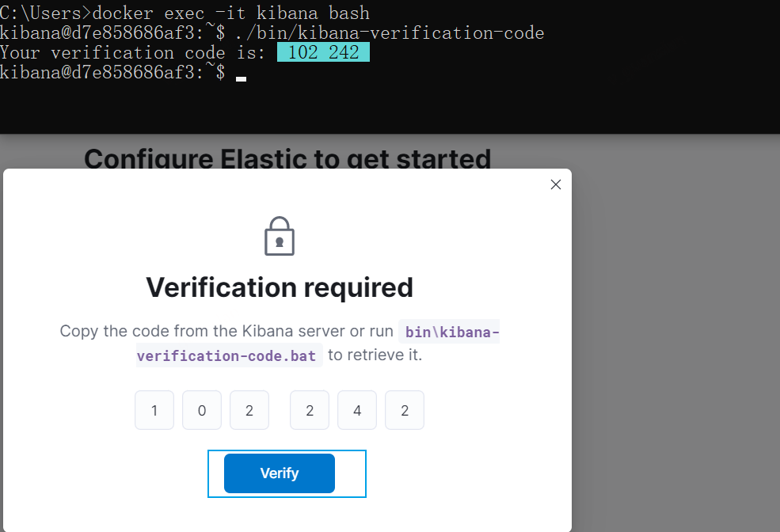This screenshot has height=532, width=780.
Task: Select the first code digit box
Action: click(x=154, y=410)
